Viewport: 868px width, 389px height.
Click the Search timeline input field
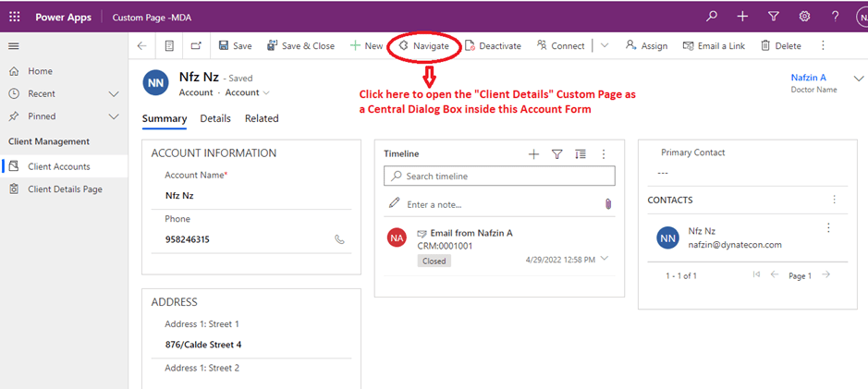coord(499,176)
